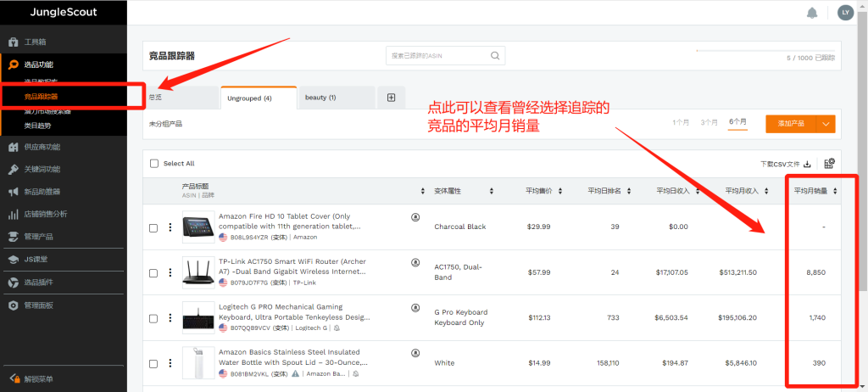Click the 5 / 1000 tracked progress bar
Screen dimensions: 868x392
point(765,50)
